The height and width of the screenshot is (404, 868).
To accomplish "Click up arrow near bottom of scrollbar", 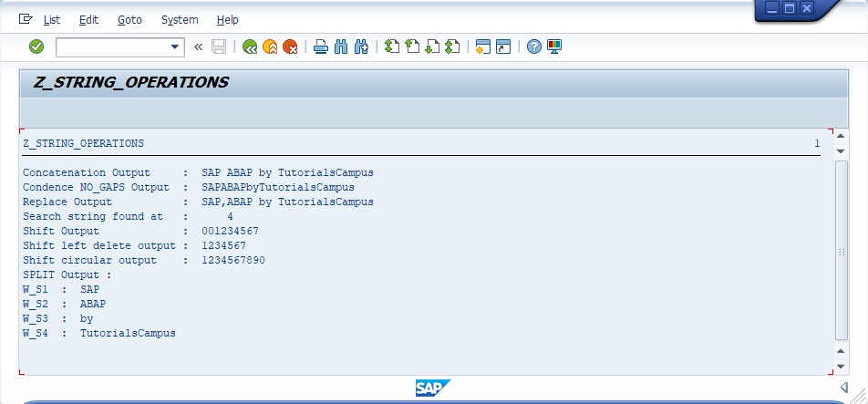I will click(x=841, y=351).
